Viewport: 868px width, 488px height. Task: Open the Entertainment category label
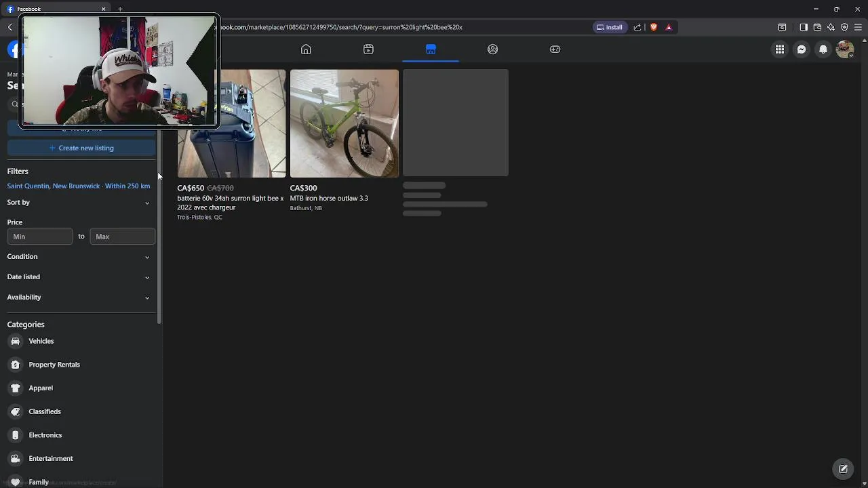[x=51, y=458]
